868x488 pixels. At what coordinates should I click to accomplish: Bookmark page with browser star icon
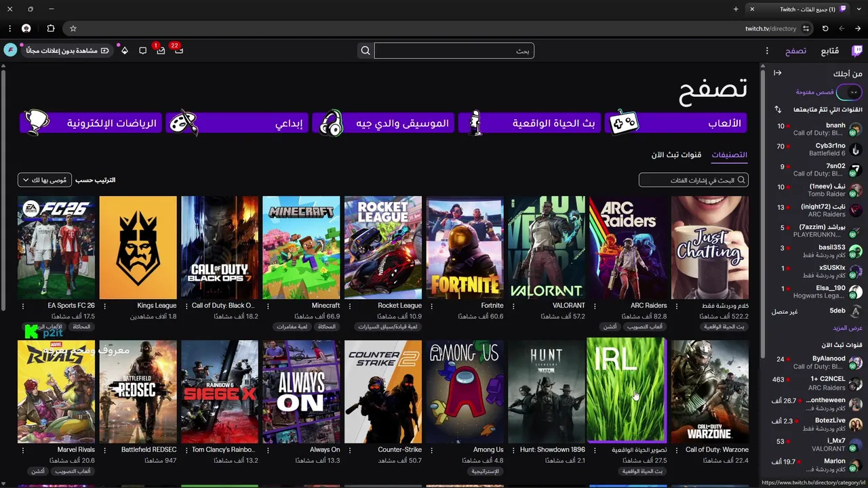(x=73, y=28)
